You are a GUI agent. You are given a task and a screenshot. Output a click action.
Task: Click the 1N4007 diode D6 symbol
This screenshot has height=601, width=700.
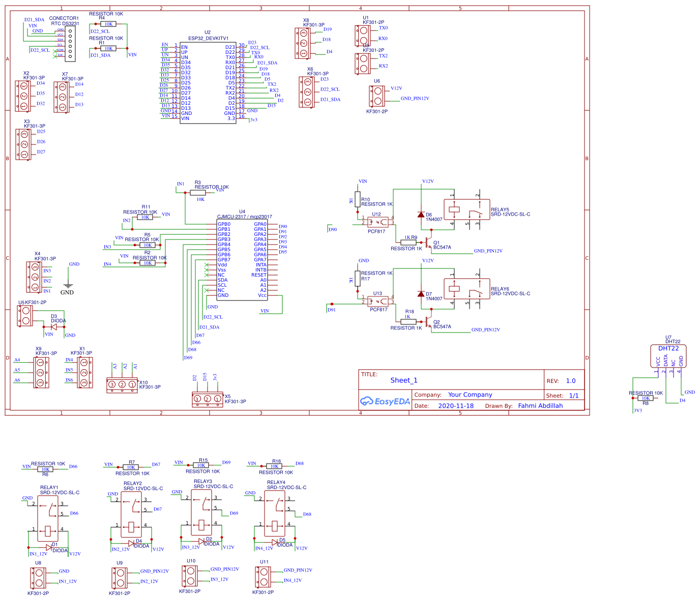point(421,215)
